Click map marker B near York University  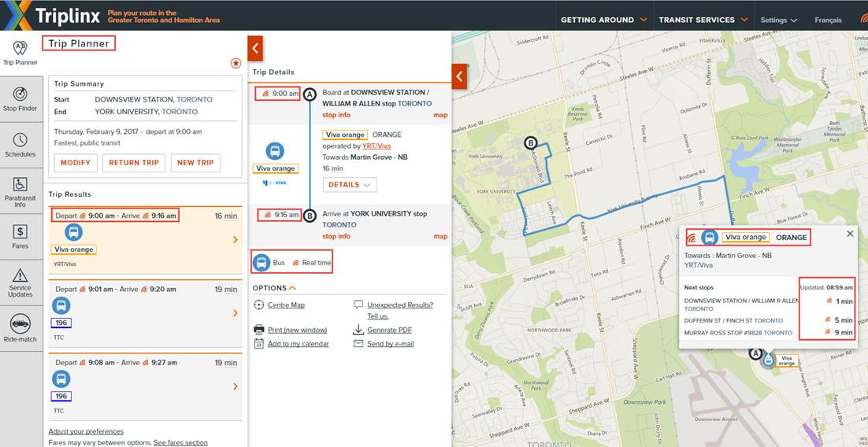pyautogui.click(x=530, y=144)
